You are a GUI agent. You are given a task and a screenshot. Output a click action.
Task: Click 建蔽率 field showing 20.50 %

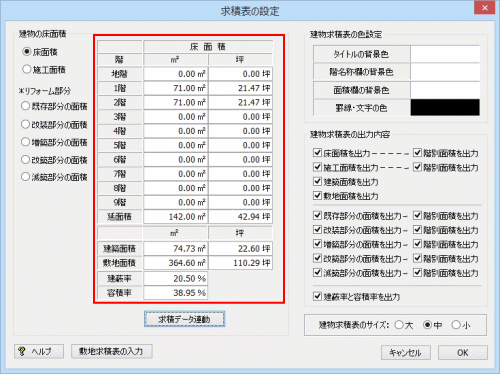176,279
